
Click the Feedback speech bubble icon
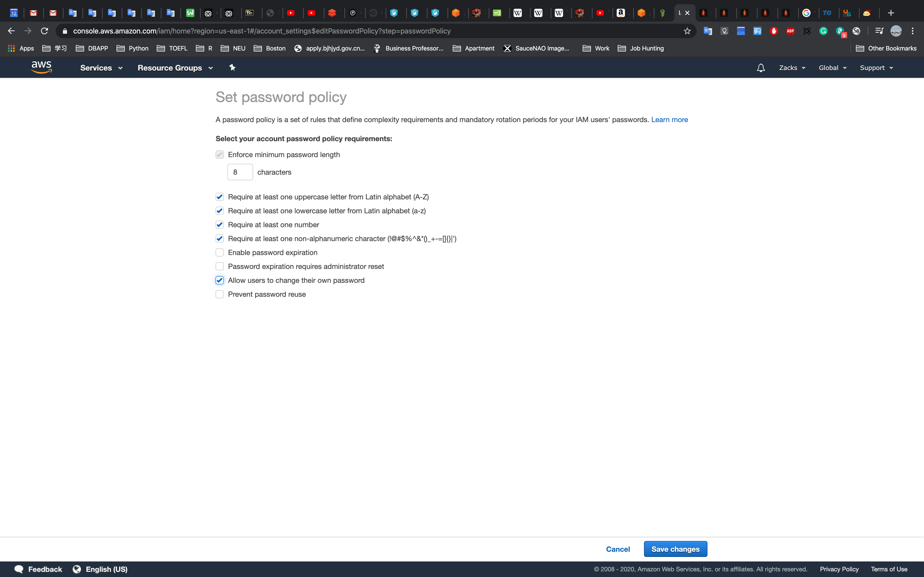click(x=19, y=569)
